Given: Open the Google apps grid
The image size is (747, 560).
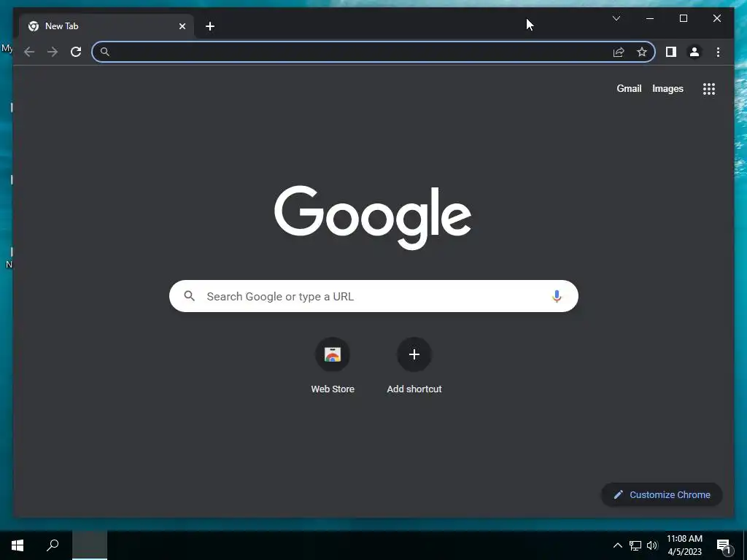Looking at the screenshot, I should [709, 88].
